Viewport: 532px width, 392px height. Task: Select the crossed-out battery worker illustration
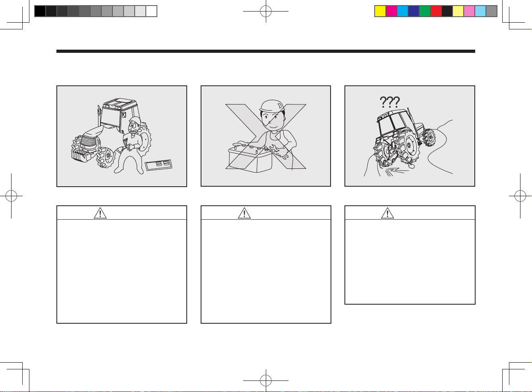pos(266,136)
